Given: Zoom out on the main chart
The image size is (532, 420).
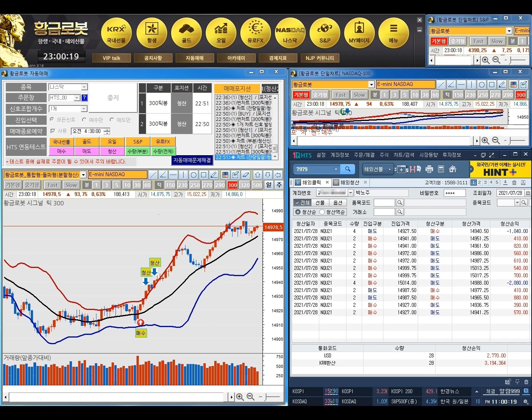Looking at the screenshot, I should [250, 397].
